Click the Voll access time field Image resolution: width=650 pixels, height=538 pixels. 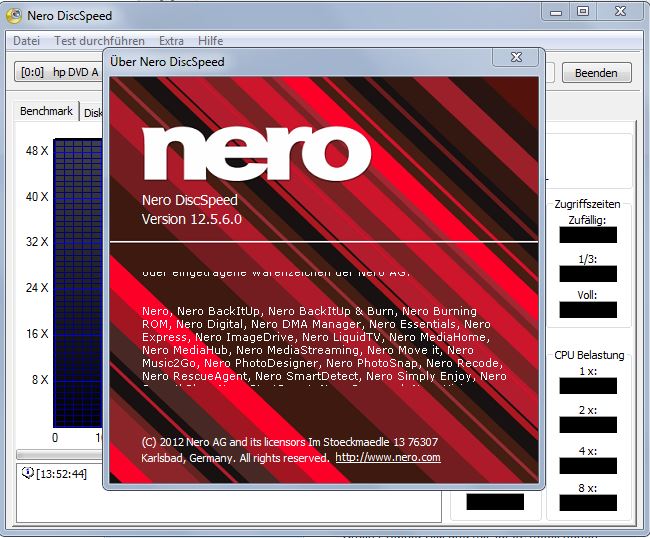(587, 310)
